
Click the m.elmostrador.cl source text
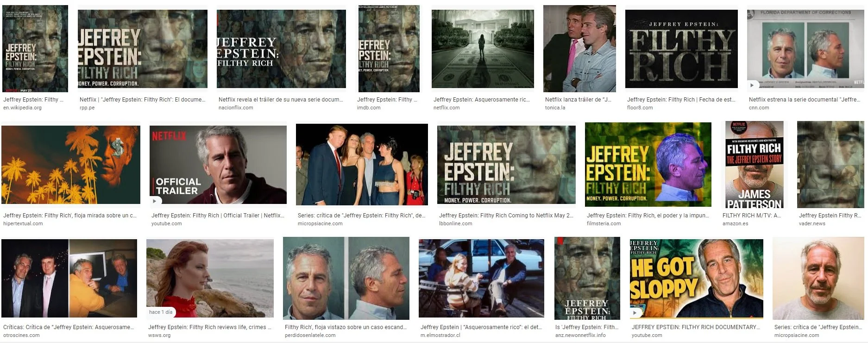pos(440,335)
